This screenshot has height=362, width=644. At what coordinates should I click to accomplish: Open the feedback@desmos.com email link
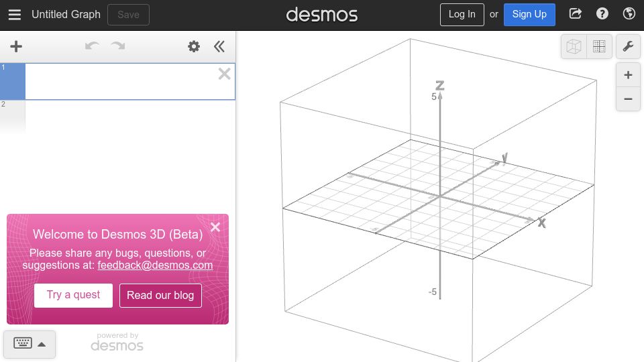pos(155,265)
